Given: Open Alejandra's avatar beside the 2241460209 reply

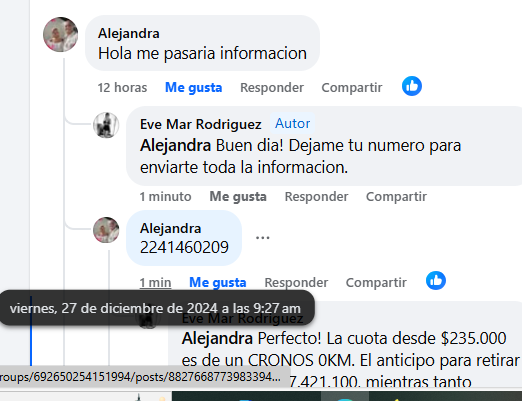Looking at the screenshot, I should pos(106,230).
